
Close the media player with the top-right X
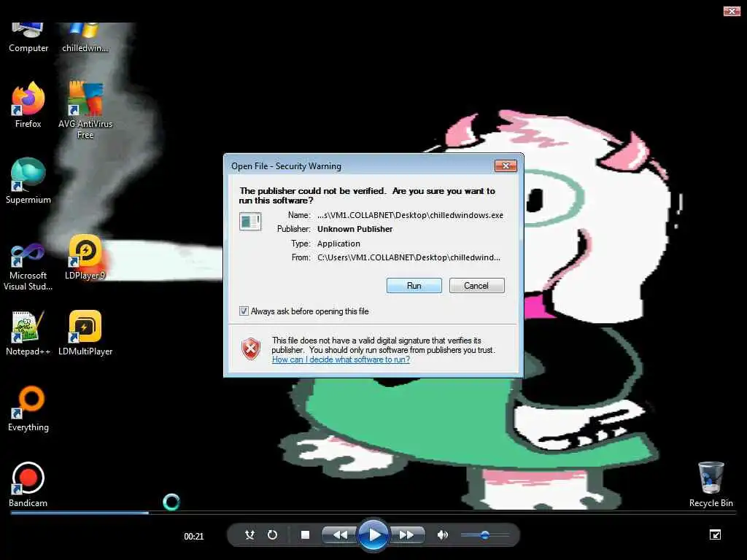732,11
